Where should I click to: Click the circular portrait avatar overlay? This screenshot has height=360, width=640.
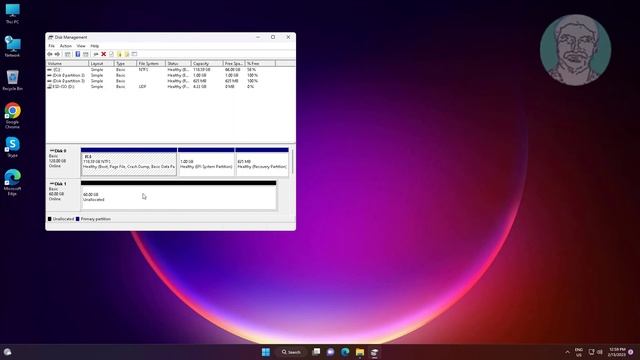tap(576, 50)
